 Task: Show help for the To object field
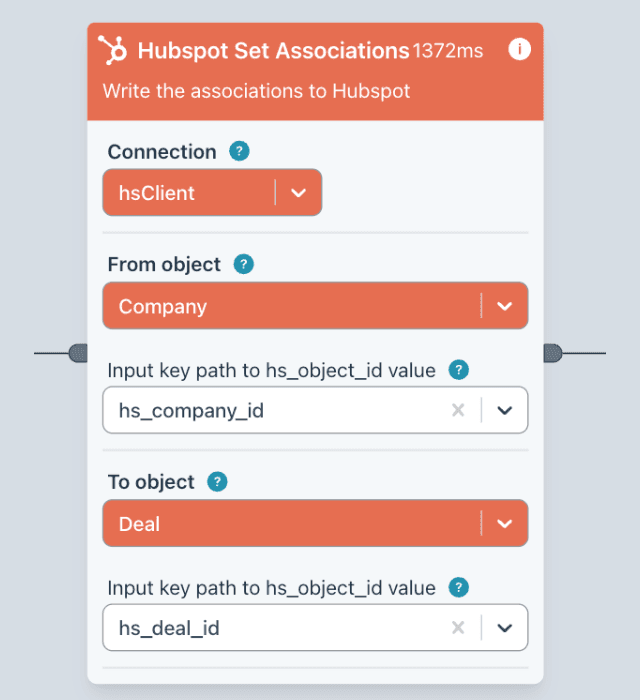(217, 482)
